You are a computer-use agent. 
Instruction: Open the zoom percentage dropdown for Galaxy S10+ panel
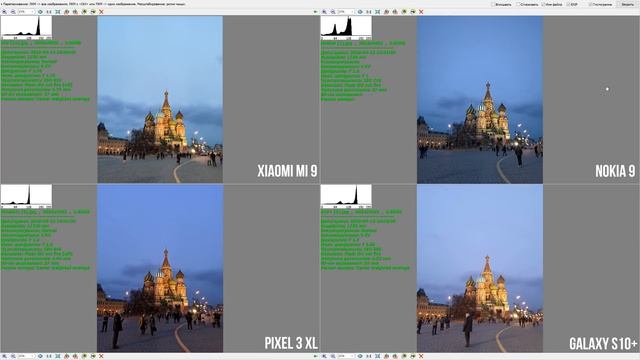coord(346,356)
